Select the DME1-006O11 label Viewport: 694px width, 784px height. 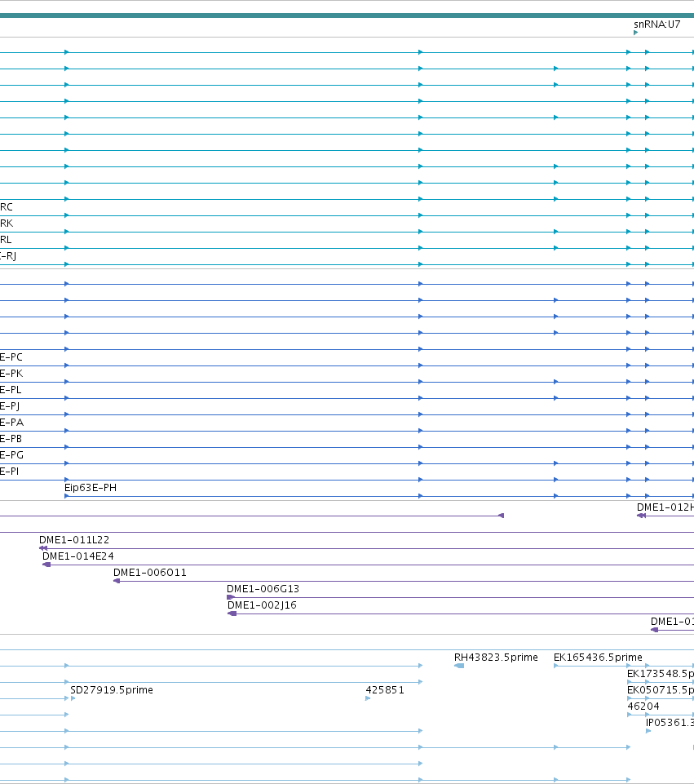150,573
